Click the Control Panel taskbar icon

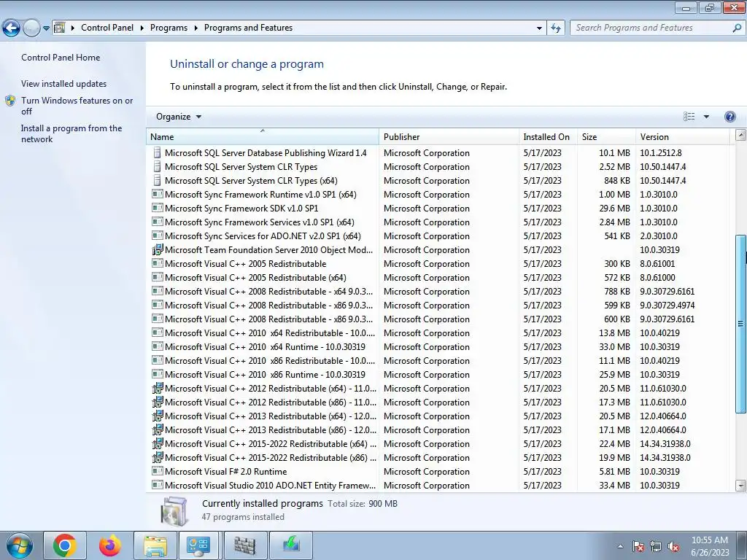tap(198, 545)
